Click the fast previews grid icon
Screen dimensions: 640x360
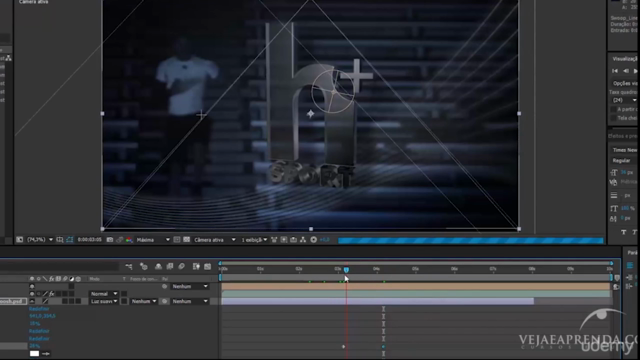(x=187, y=240)
